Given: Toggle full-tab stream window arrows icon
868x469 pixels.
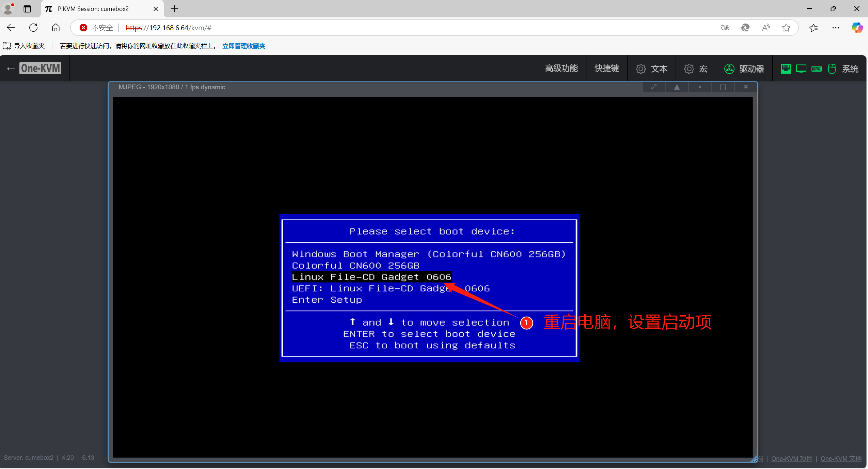Looking at the screenshot, I should (x=654, y=87).
